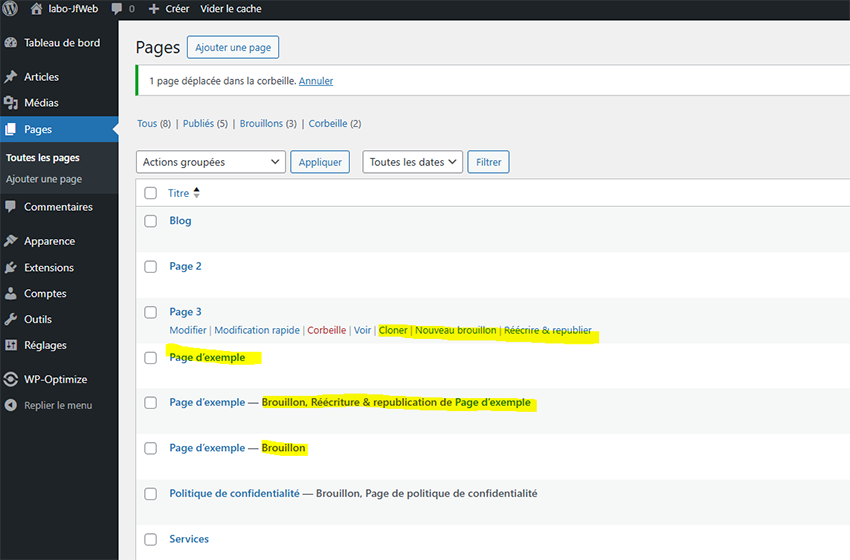Open the Tableau de bord menu
This screenshot has height=560, width=850.
(59, 43)
